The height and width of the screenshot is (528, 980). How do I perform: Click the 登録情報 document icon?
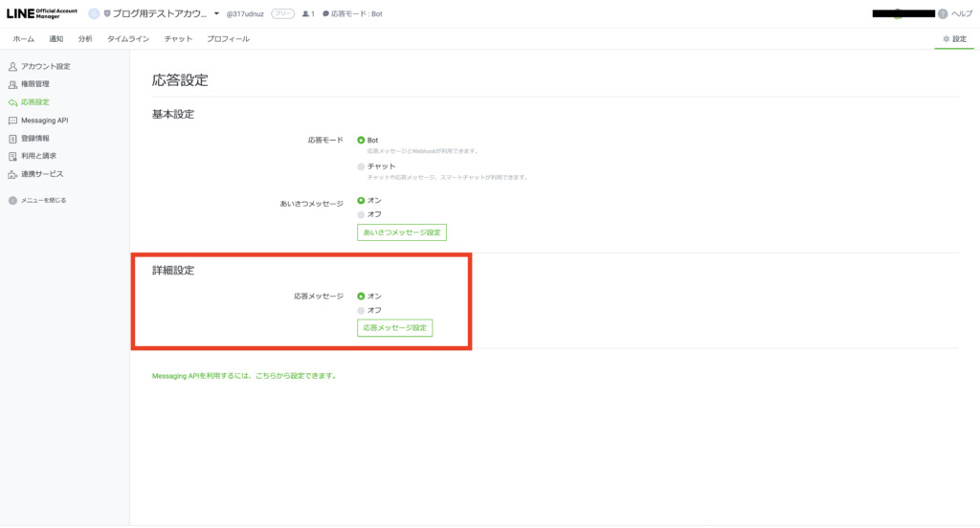[12, 139]
